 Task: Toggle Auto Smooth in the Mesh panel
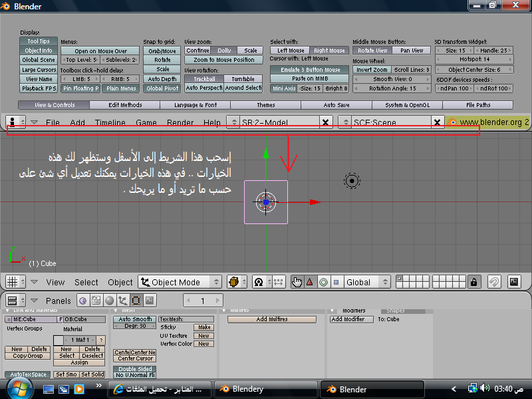point(135,319)
